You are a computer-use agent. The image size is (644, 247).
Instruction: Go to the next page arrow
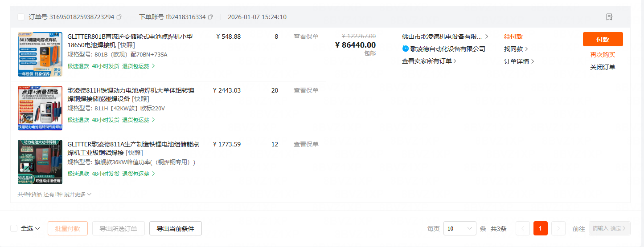coord(558,228)
